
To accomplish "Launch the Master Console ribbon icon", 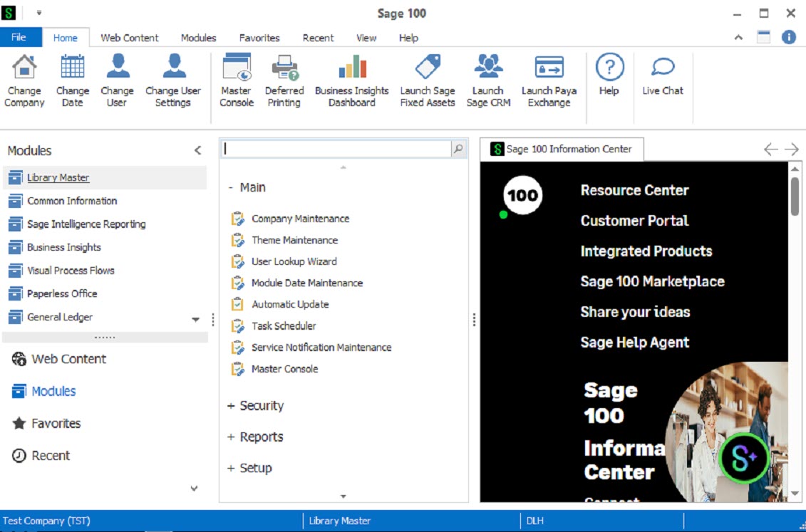I will (237, 67).
